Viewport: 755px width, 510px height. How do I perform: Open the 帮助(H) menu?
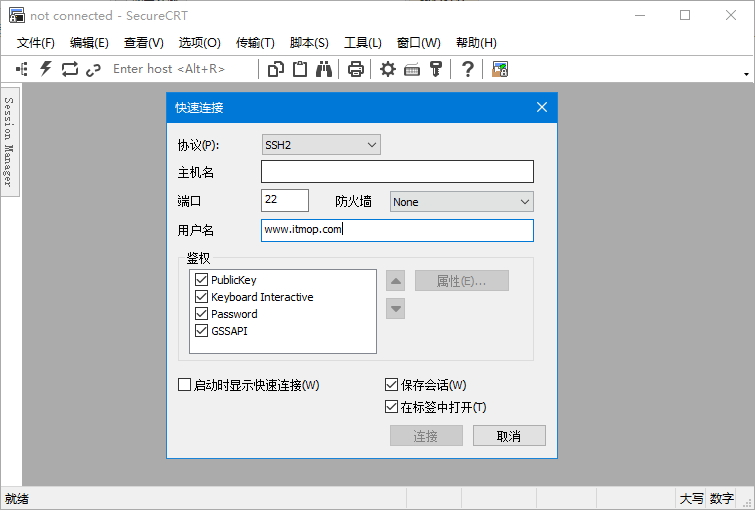click(x=476, y=43)
